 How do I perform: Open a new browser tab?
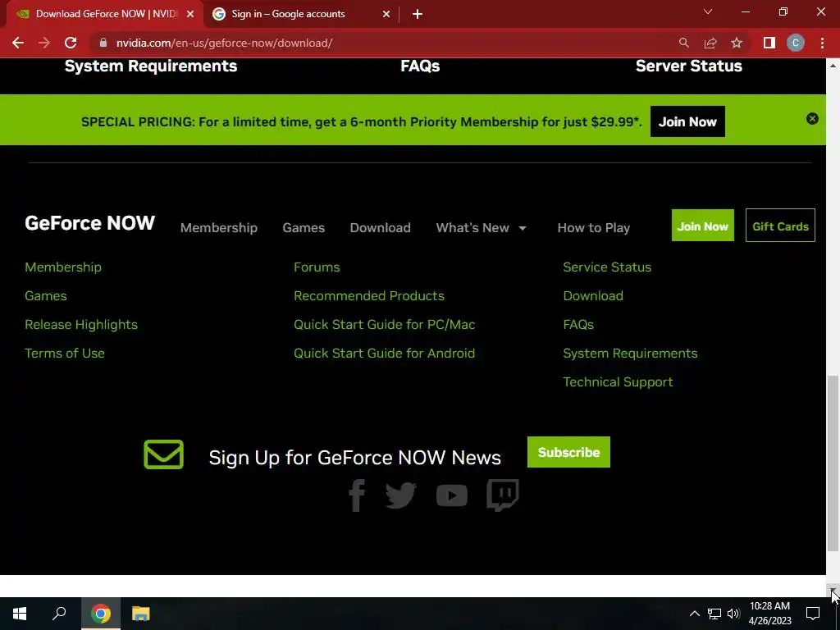(x=418, y=15)
